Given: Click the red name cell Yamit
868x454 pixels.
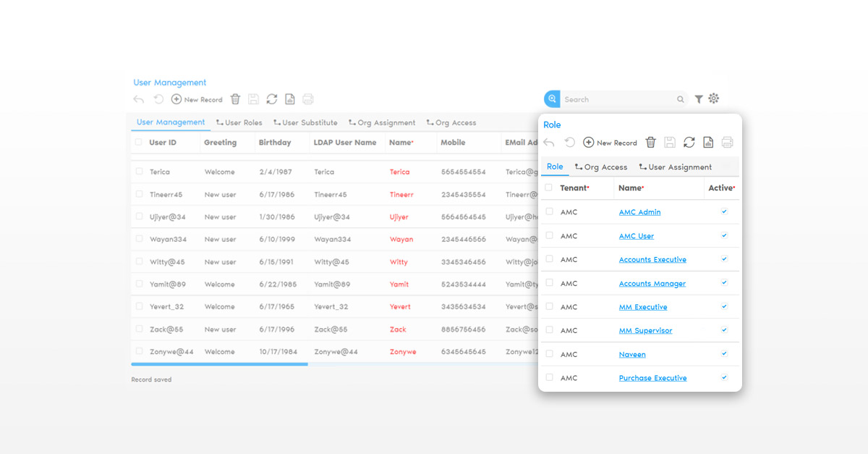Looking at the screenshot, I should (x=399, y=284).
